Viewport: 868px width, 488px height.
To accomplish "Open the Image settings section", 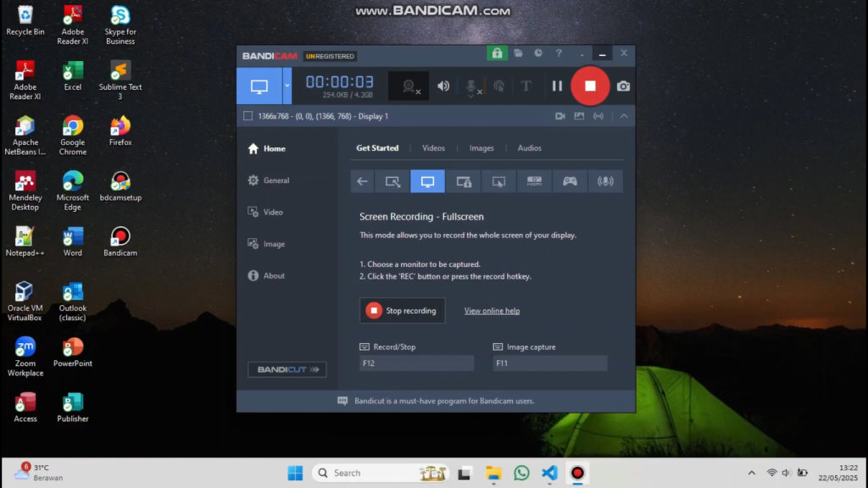I will coord(266,244).
